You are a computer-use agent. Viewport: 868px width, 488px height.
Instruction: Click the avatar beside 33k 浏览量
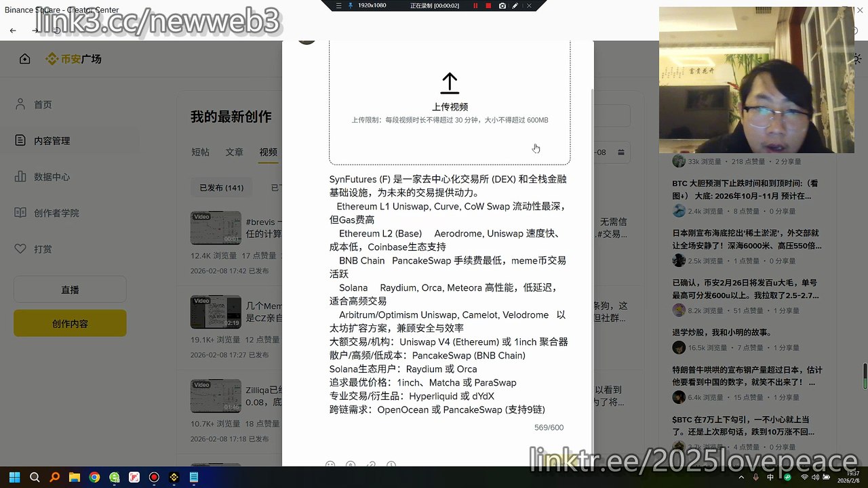679,161
